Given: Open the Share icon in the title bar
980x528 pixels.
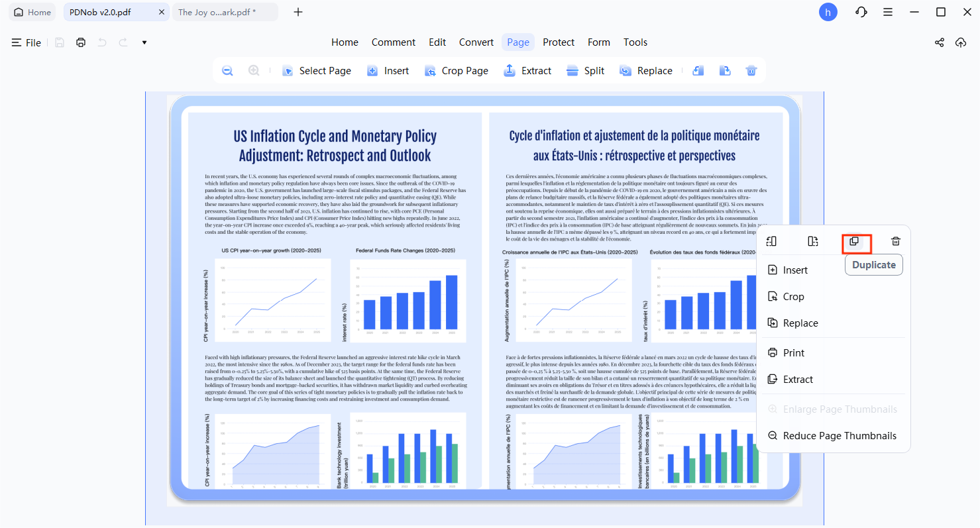Looking at the screenshot, I should click(939, 42).
